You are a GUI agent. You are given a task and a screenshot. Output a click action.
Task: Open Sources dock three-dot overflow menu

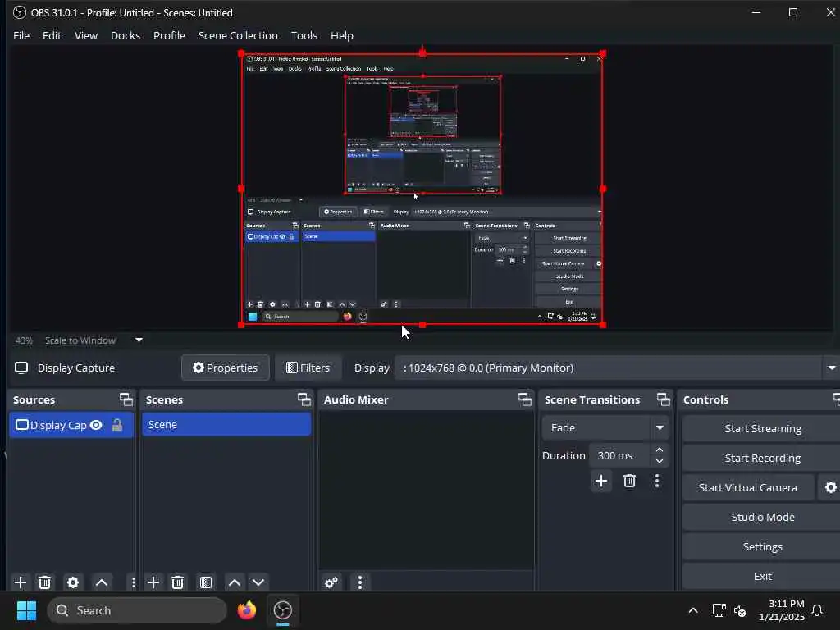tap(133, 582)
